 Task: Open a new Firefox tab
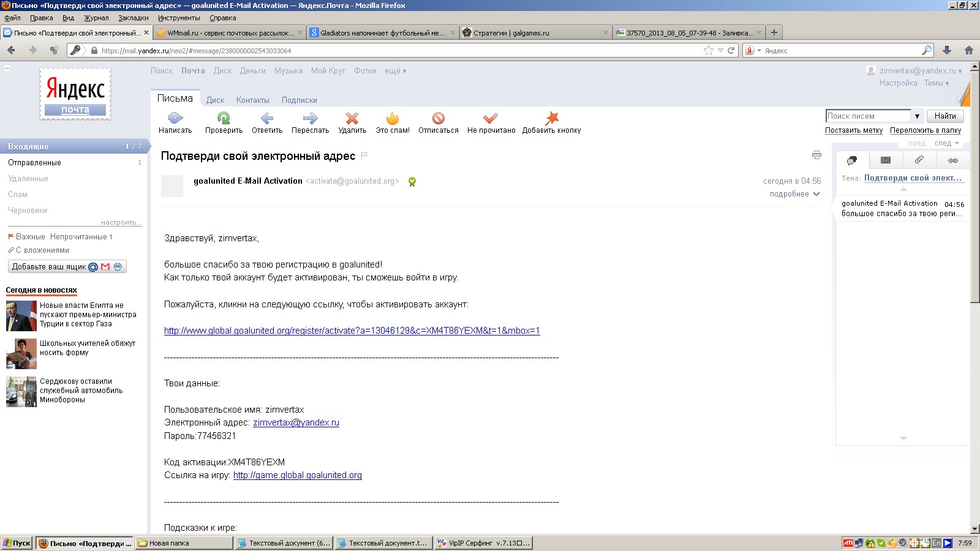774,32
